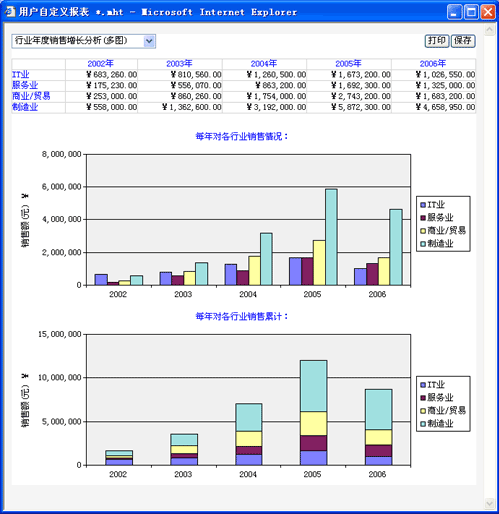Minimize the Internet Explorer window
499x514 pixels.
click(x=454, y=12)
